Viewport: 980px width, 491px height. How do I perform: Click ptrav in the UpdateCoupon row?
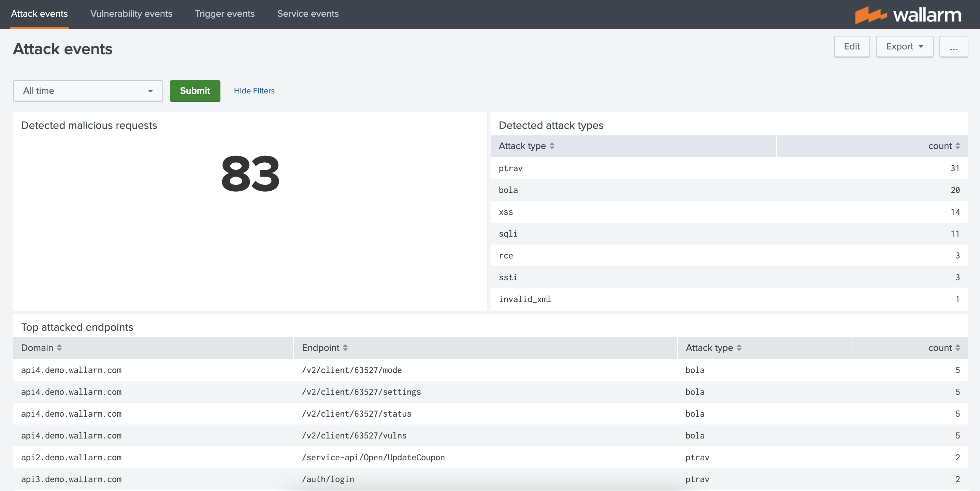point(697,458)
